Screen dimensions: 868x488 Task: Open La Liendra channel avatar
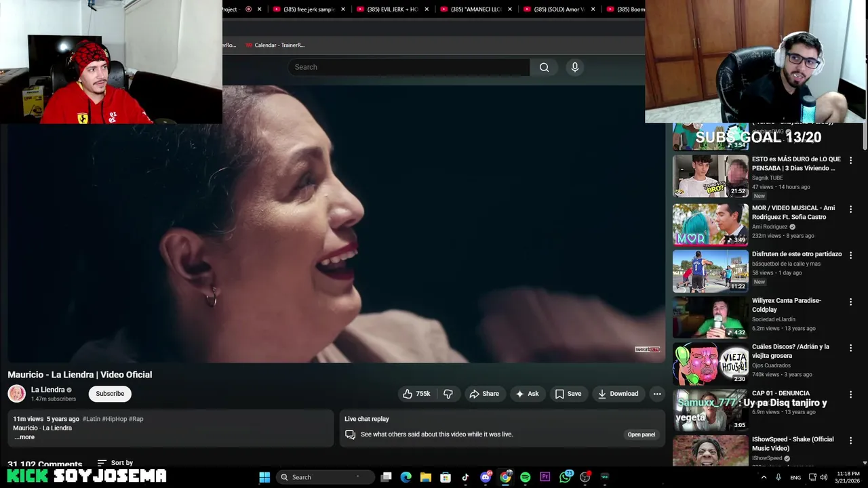coord(17,394)
